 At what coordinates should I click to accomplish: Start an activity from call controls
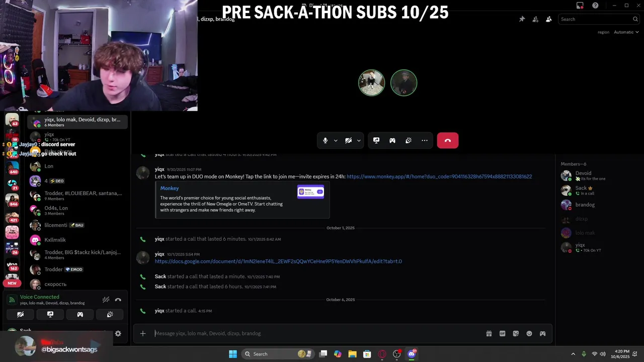(392, 141)
